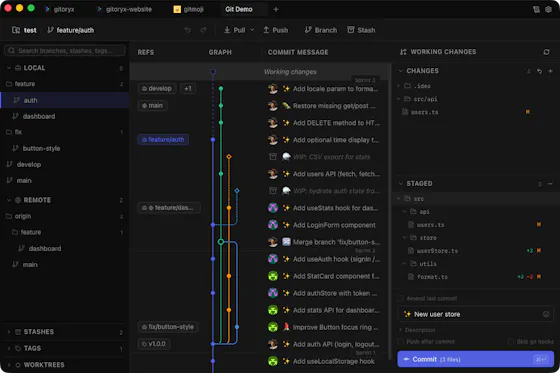Create a new branch with Branch button
The height and width of the screenshot is (373, 560).
point(321,30)
